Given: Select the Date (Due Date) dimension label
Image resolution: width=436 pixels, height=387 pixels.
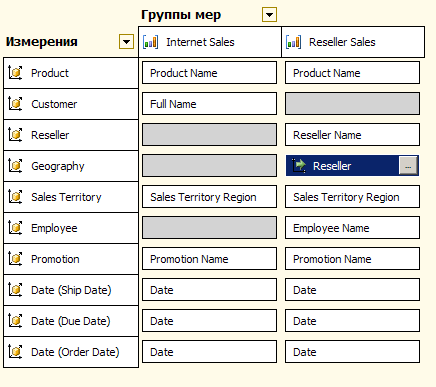Looking at the screenshot, I should click(x=71, y=321).
